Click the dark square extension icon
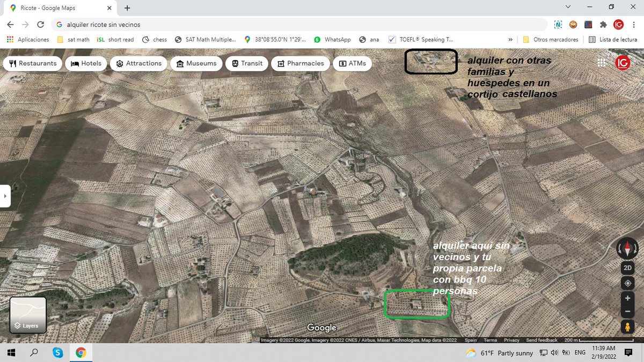Screen dimensions: 644x362 [x=589, y=25]
